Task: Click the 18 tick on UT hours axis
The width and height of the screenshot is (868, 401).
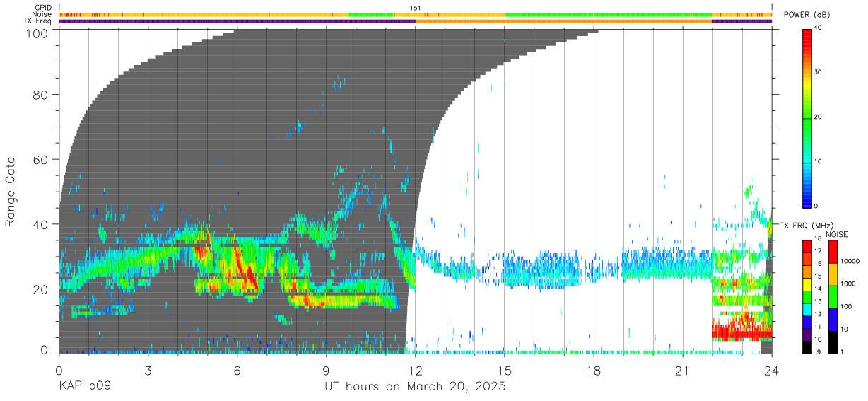Action: (594, 371)
